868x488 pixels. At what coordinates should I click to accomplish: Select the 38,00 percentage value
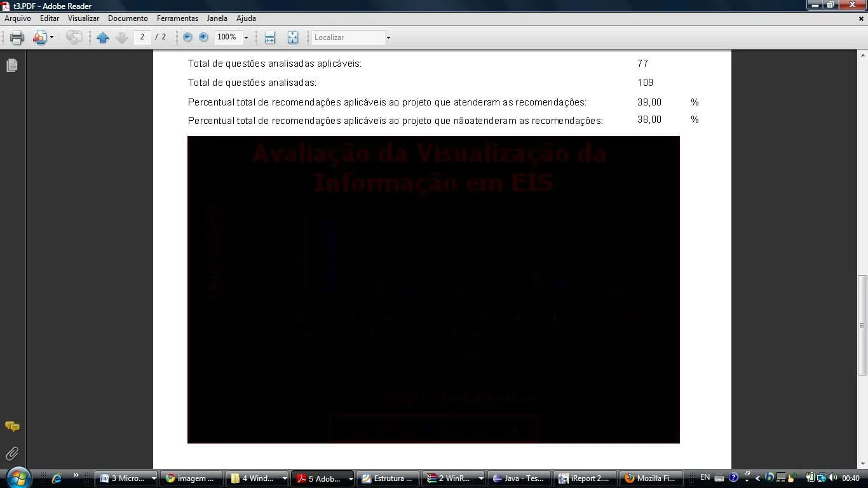pyautogui.click(x=649, y=119)
